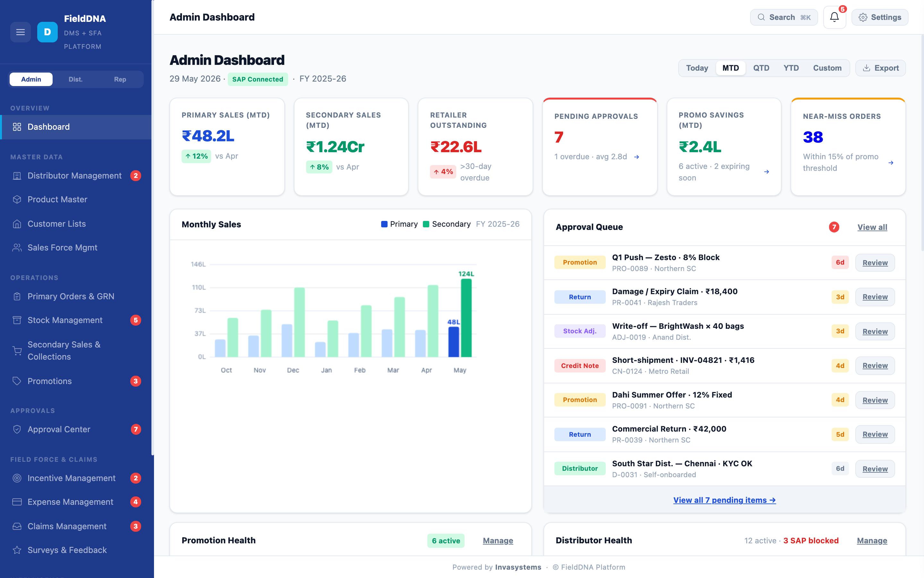This screenshot has height=578, width=924.
Task: Click the Claims Management inbox icon
Action: click(17, 526)
